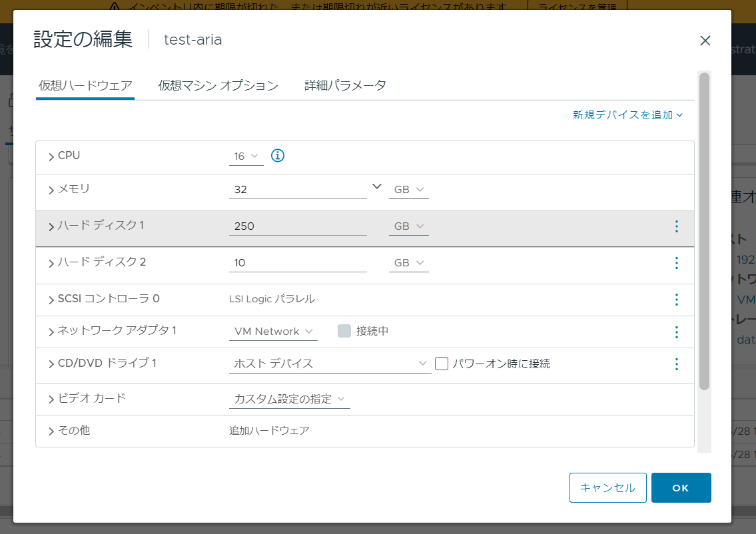The width and height of the screenshot is (756, 534).
Task: Expand the CPU row
Action: 51,156
